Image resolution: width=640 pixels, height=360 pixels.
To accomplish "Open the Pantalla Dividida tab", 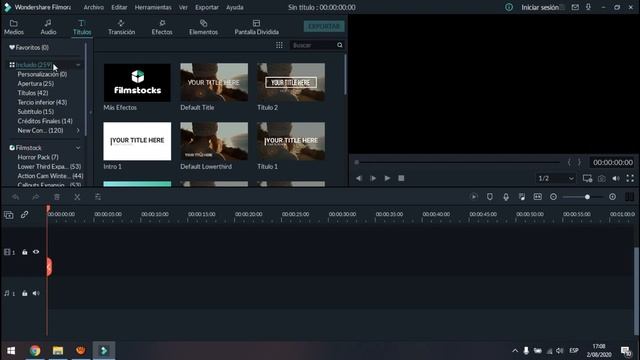I will click(x=256, y=27).
